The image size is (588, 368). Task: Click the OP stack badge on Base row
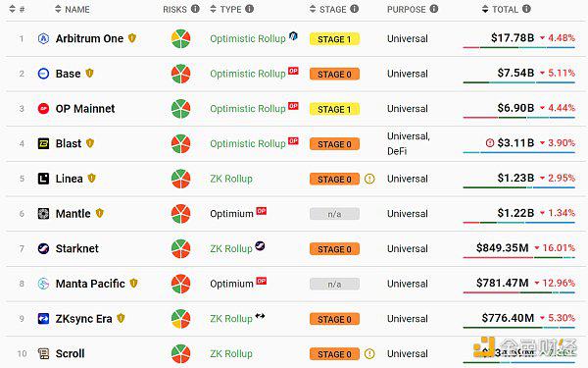293,71
